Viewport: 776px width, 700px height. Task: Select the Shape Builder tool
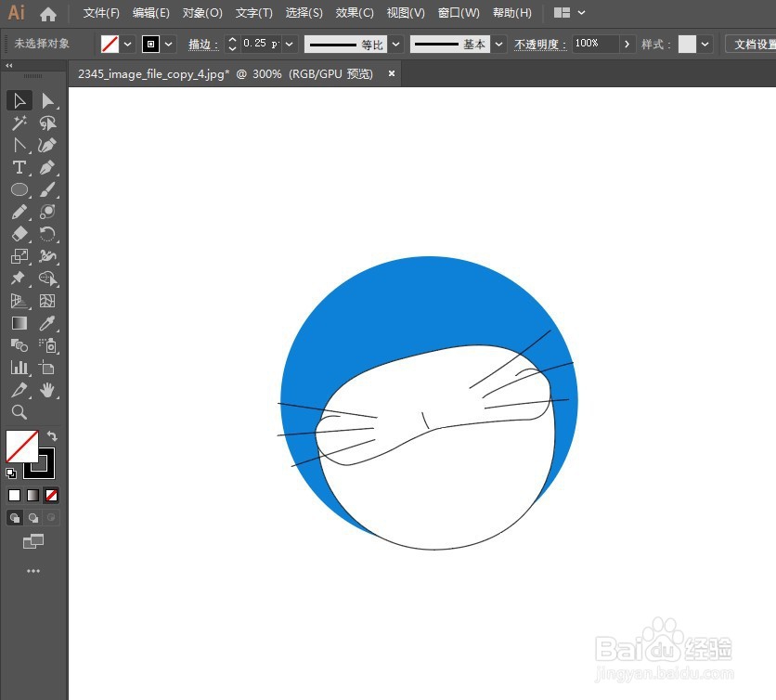pos(47,279)
